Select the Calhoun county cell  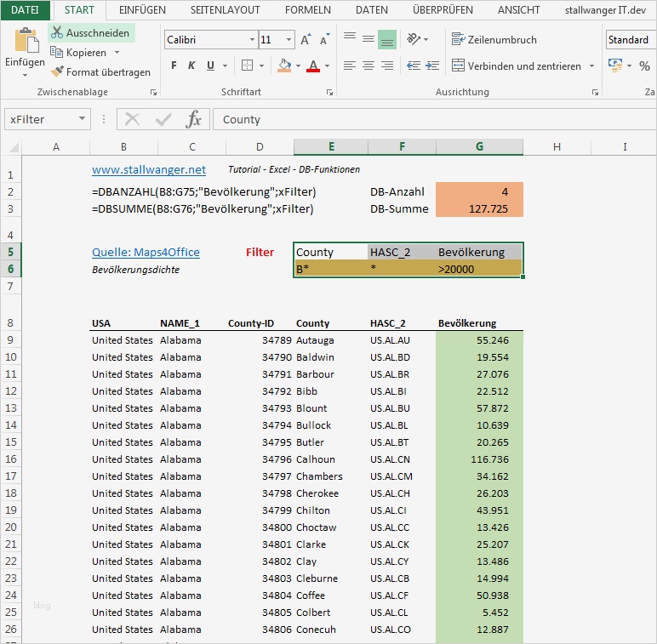pyautogui.click(x=330, y=459)
